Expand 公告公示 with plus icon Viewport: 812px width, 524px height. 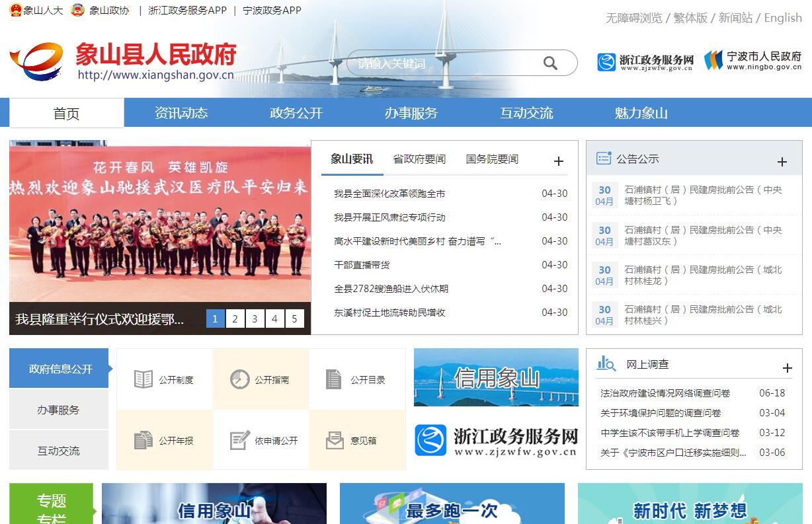pyautogui.click(x=782, y=162)
